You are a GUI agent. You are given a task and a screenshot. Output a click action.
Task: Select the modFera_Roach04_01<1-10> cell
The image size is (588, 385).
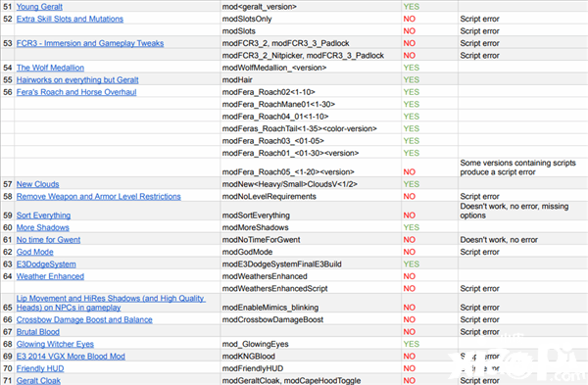pos(311,117)
